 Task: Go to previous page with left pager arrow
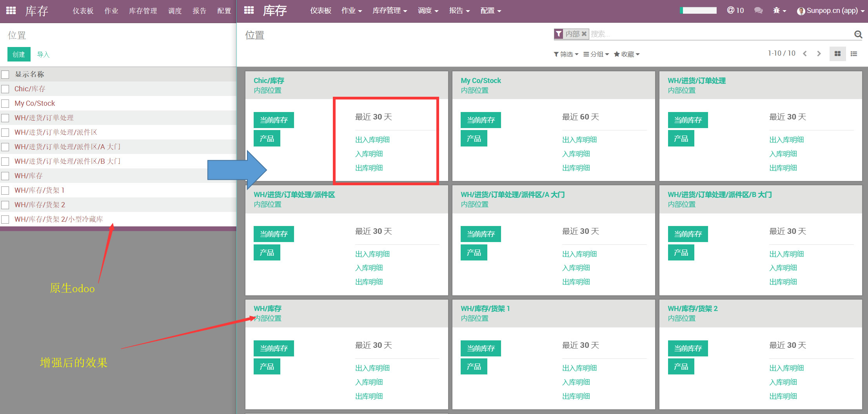(x=805, y=54)
